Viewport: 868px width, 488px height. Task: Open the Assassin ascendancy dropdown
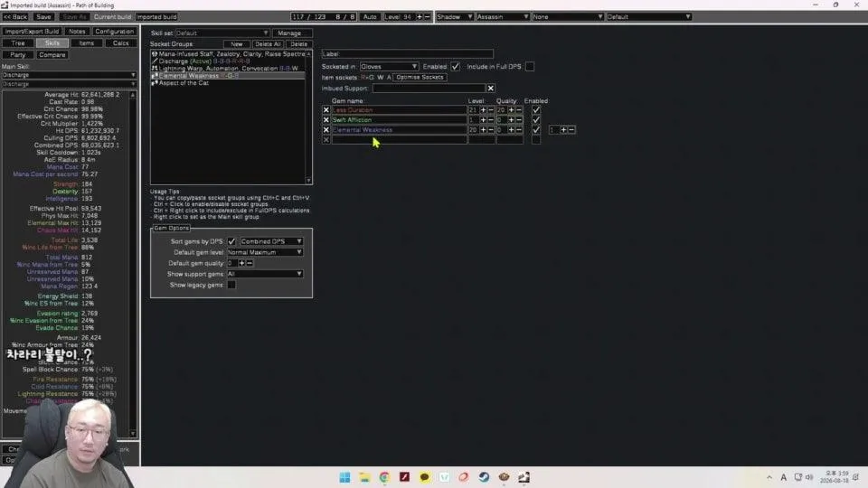(503, 16)
